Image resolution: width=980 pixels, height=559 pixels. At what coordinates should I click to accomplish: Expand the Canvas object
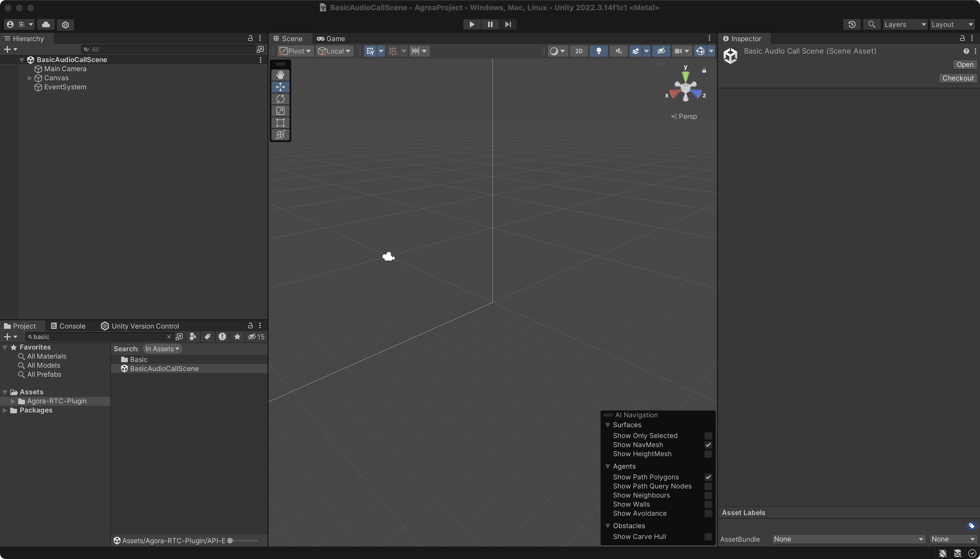29,78
